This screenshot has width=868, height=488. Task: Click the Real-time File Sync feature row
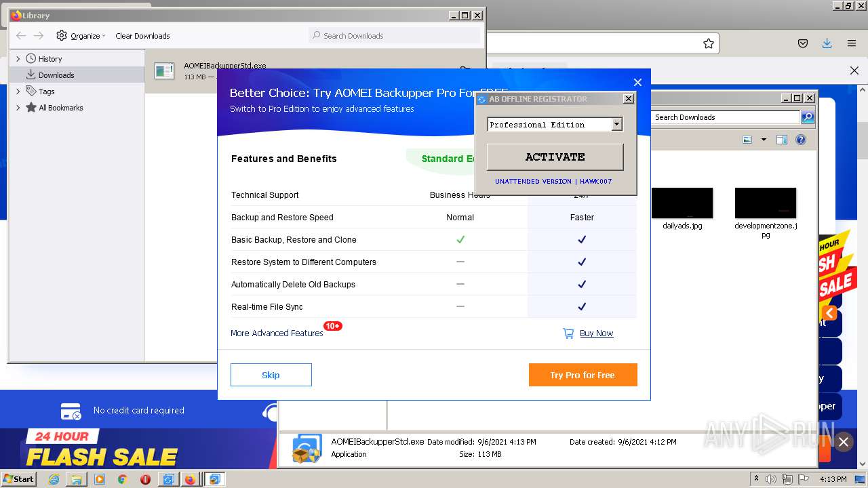tap(433, 307)
